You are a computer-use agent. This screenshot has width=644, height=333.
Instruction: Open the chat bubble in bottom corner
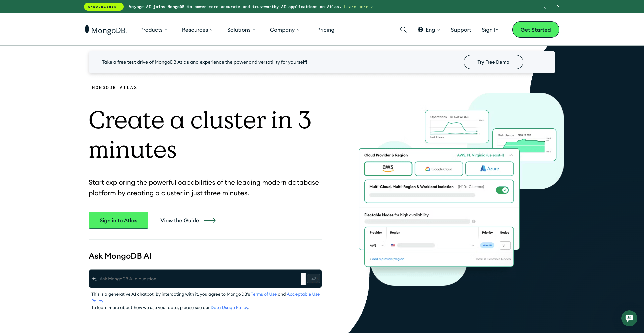point(629,318)
